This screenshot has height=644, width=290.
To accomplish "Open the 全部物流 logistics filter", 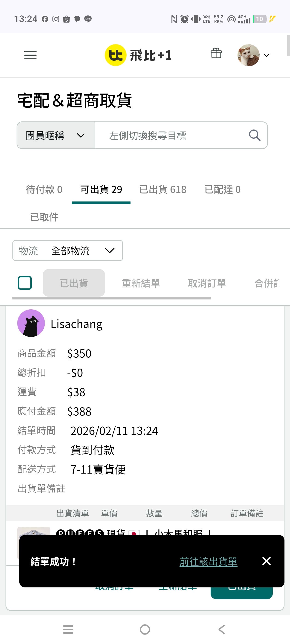I will (68, 250).
